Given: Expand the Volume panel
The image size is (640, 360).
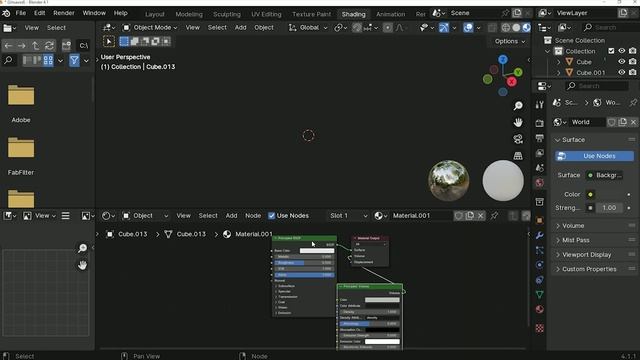Looking at the screenshot, I should click(x=594, y=226).
